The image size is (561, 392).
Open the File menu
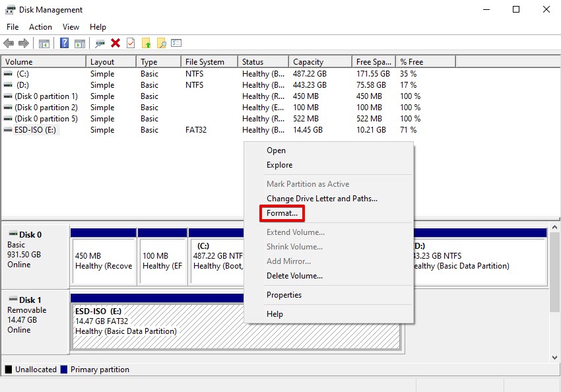tap(12, 27)
